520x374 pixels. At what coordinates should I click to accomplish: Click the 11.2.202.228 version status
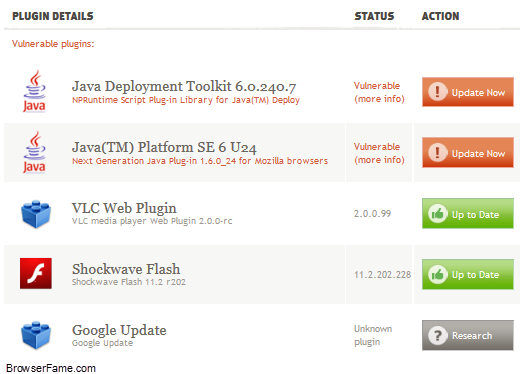pos(382,275)
